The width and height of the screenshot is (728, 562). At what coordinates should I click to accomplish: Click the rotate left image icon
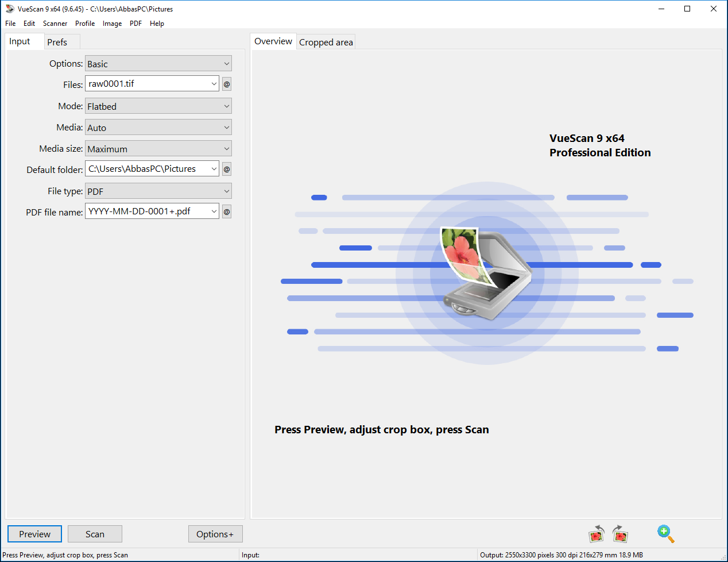(x=597, y=534)
